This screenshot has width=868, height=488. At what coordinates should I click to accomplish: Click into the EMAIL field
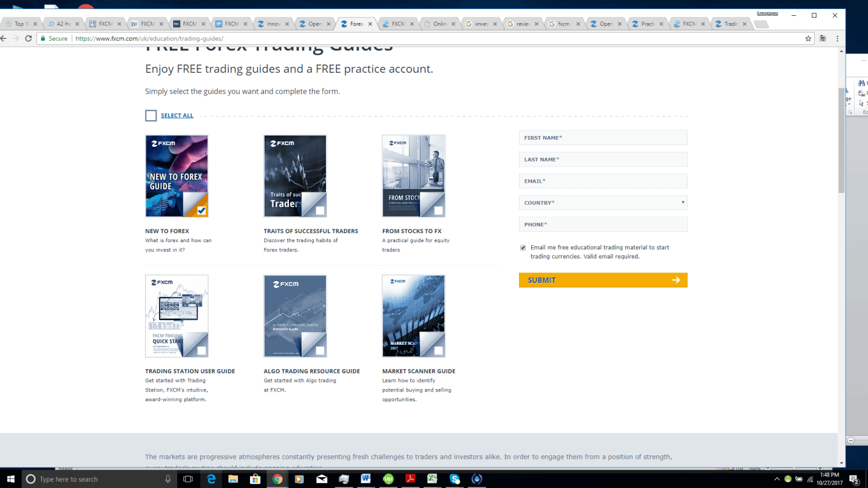(603, 181)
